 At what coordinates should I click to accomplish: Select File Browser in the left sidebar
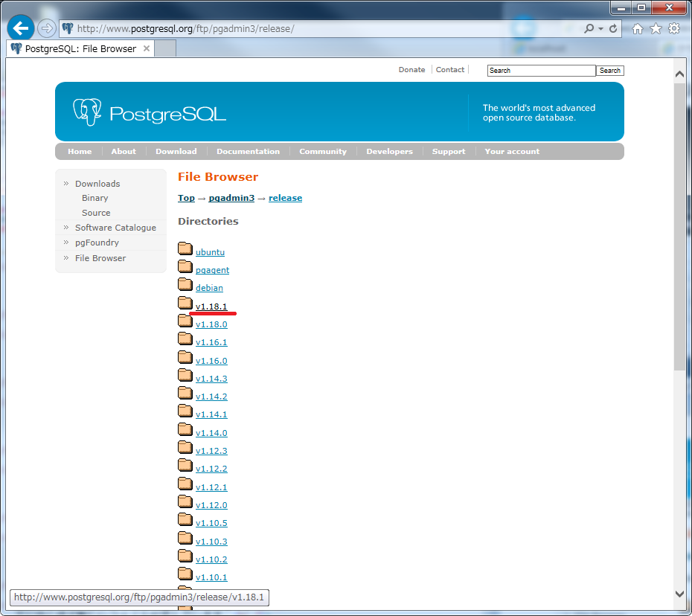100,258
